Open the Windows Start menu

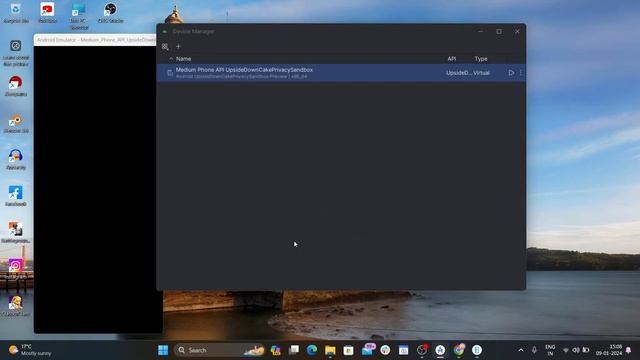tap(163, 350)
